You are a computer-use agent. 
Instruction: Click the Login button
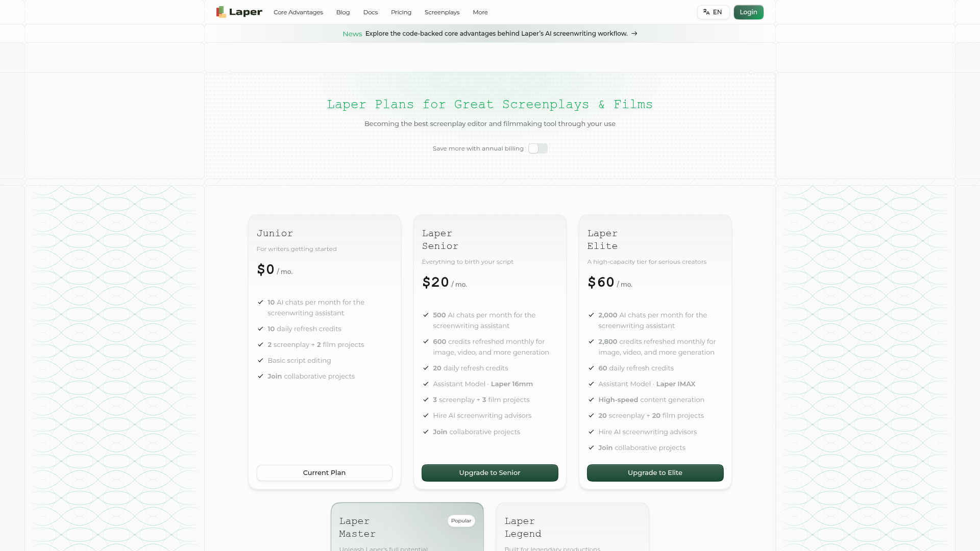tap(749, 12)
